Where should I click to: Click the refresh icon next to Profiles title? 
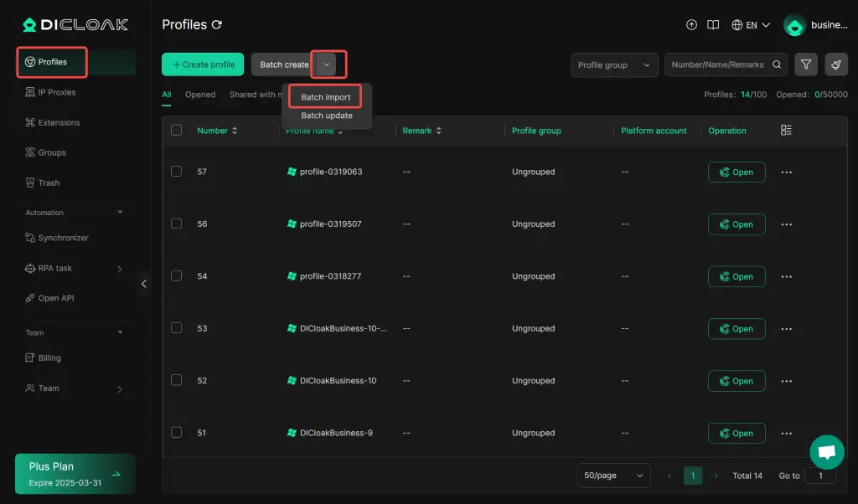(217, 25)
